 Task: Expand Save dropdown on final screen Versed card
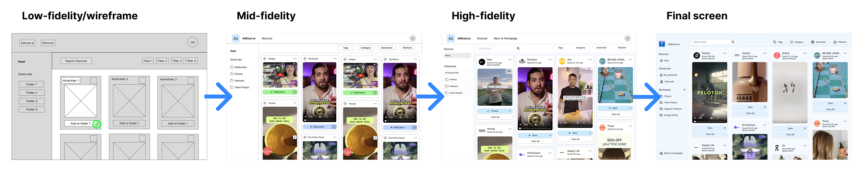click(764, 107)
